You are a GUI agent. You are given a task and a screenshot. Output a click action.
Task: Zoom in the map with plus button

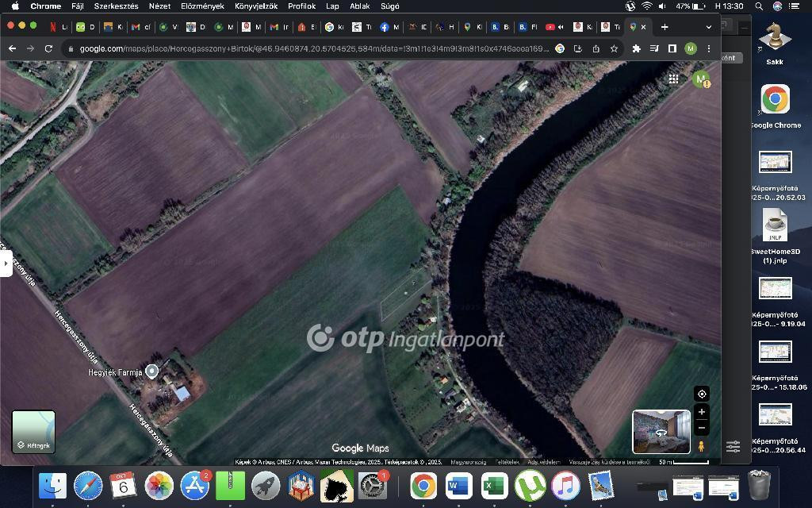[701, 412]
